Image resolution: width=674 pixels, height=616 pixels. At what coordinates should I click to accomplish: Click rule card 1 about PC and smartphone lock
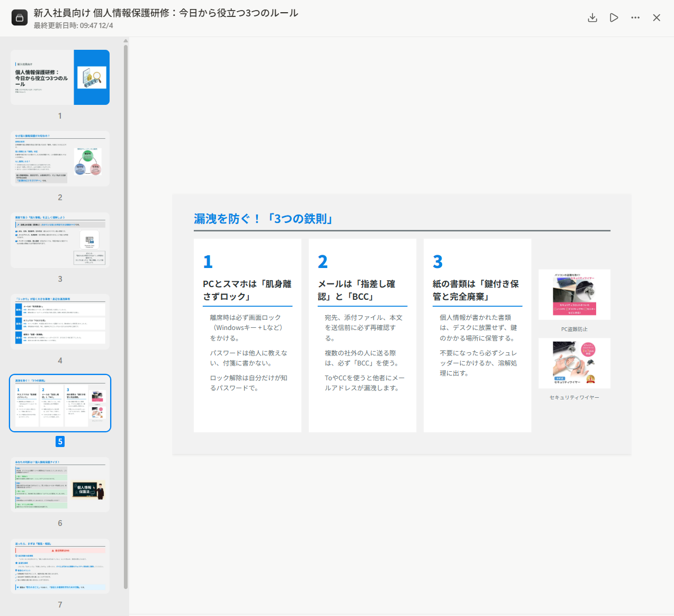point(247,335)
